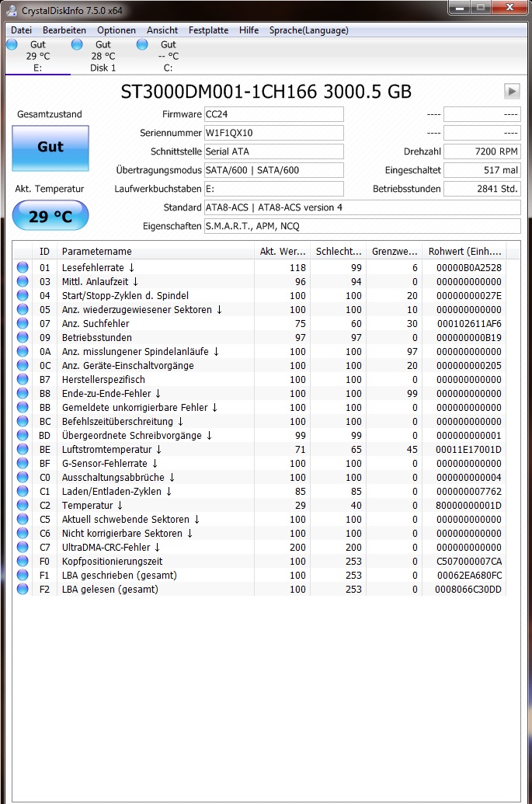
Task: Click status icon of wiederzugewiesener Sektoren row
Action: (x=23, y=310)
